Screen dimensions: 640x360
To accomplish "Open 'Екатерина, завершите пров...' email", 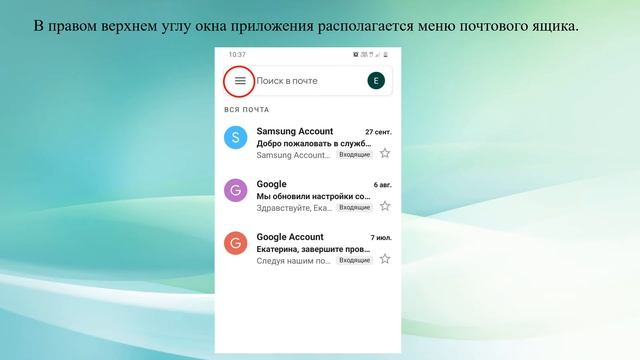I will point(308,249).
